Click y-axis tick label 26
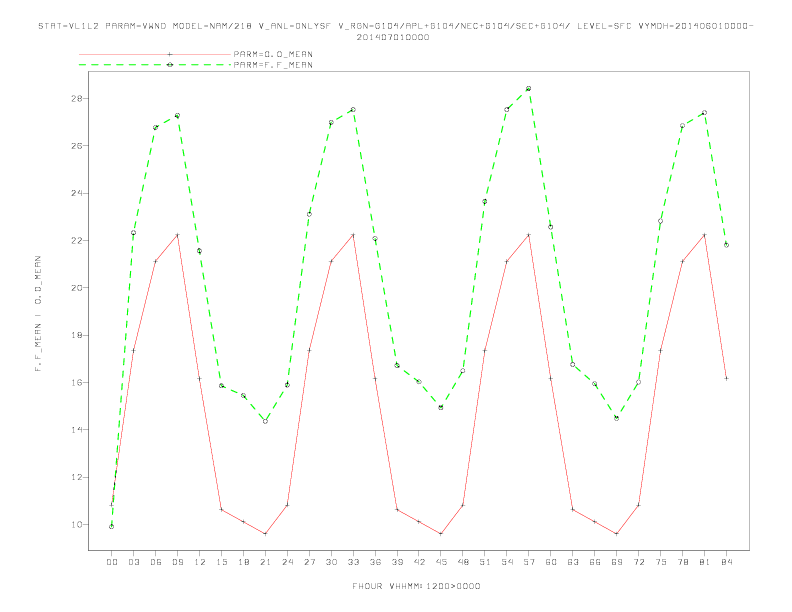792x612 pixels. pyautogui.click(x=77, y=145)
